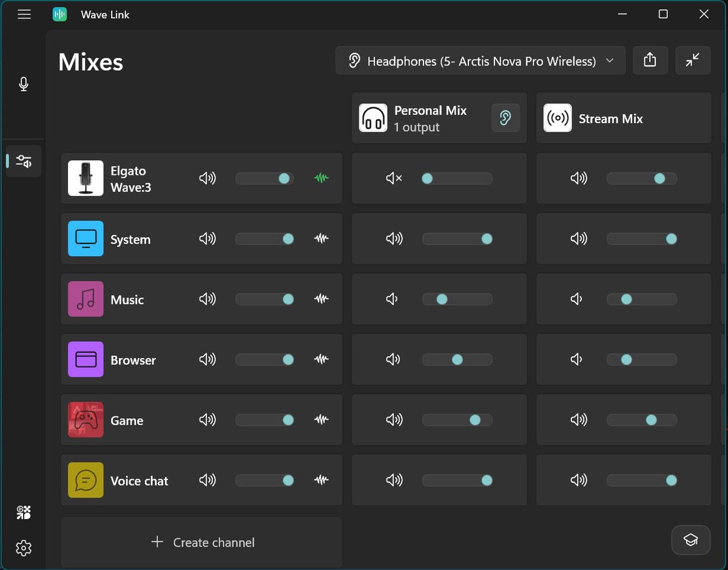Adjust System slider in Personal Mix
Viewport: 728px width, 570px height.
click(457, 239)
